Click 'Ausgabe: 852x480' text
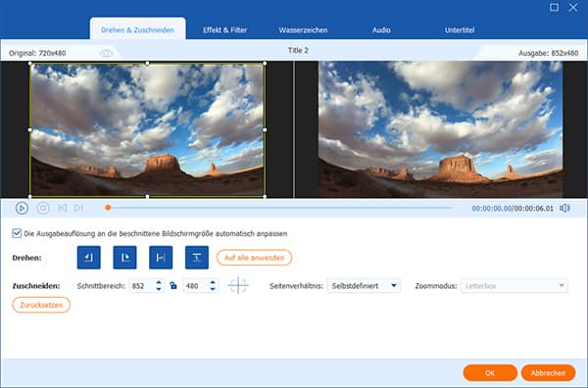The width and height of the screenshot is (588, 388). tap(548, 53)
